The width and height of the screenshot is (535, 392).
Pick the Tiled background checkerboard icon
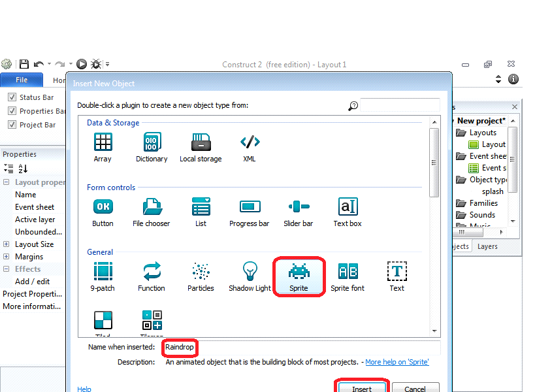[103, 320]
